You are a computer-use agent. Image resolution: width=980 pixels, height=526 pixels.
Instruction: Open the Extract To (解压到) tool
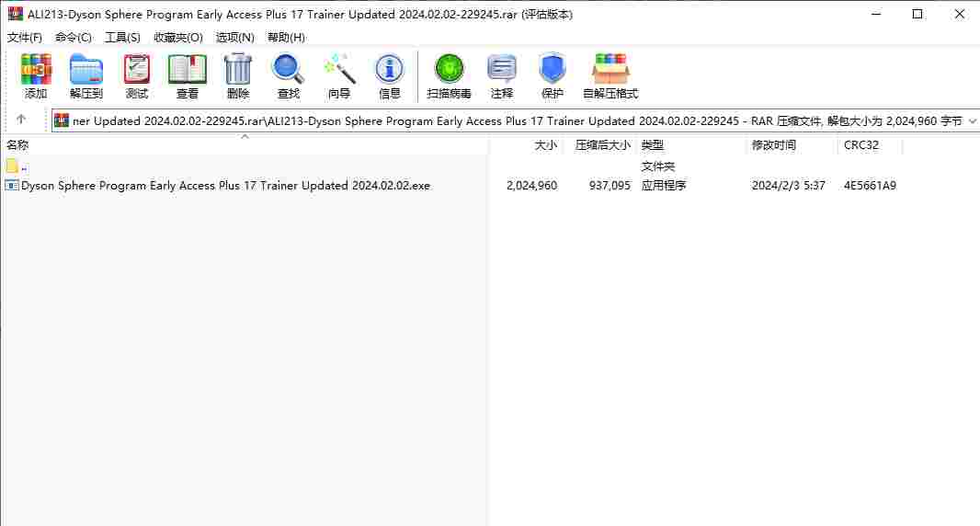[x=86, y=76]
